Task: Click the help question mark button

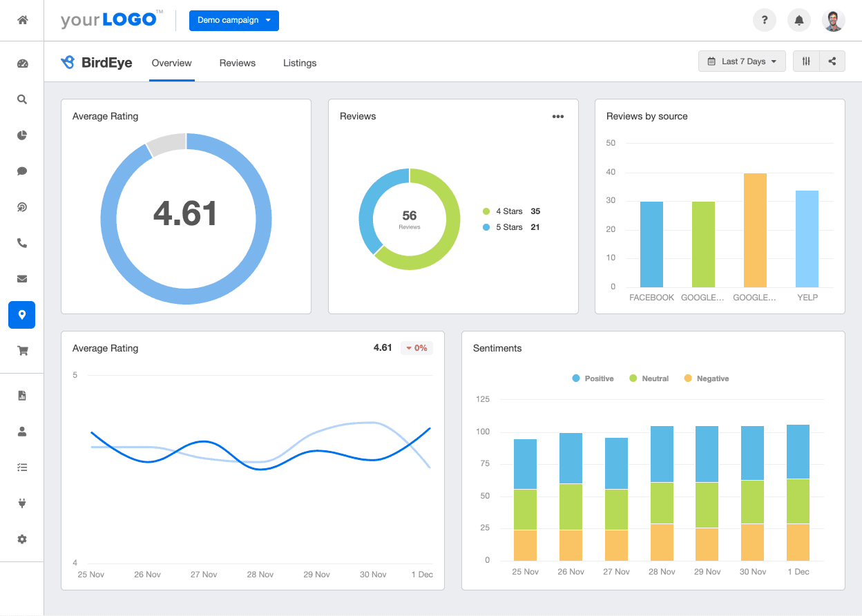Action: 765,20
